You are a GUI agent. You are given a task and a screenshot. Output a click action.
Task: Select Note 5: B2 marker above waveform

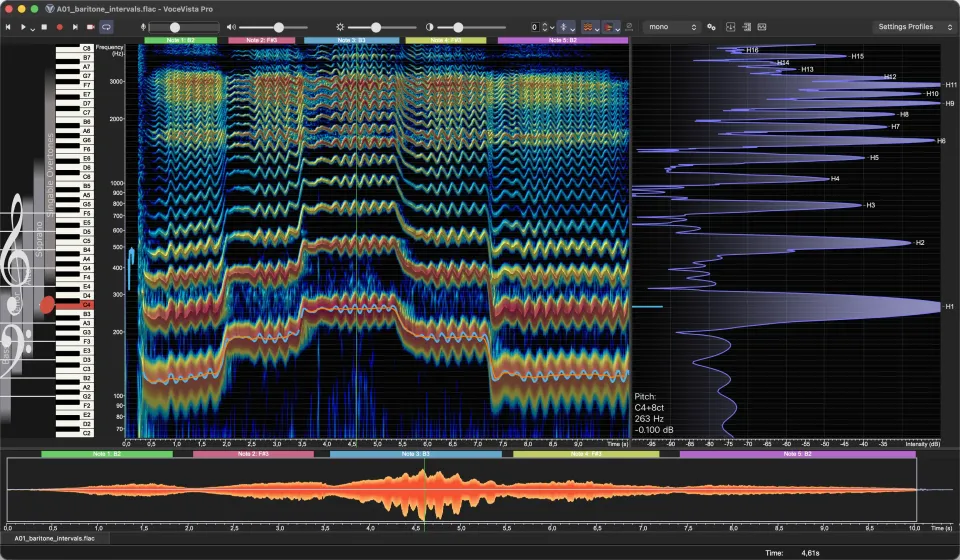tap(798, 454)
